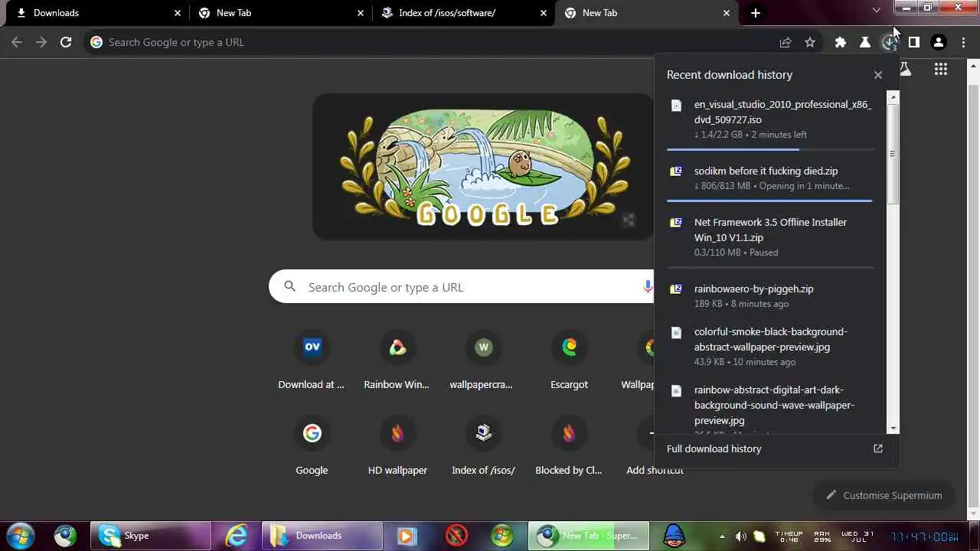Click the download panel scroll up arrow
The width and height of the screenshot is (980, 551).
point(893,96)
